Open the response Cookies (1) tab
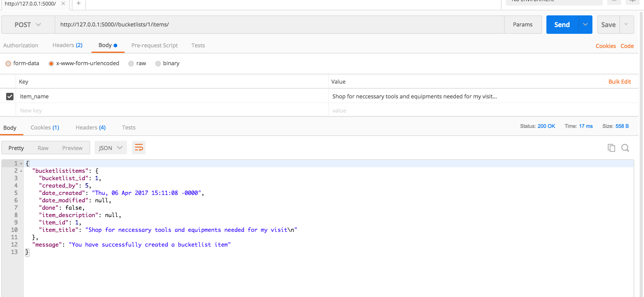Screen dimensions: 644x297 click(x=45, y=127)
